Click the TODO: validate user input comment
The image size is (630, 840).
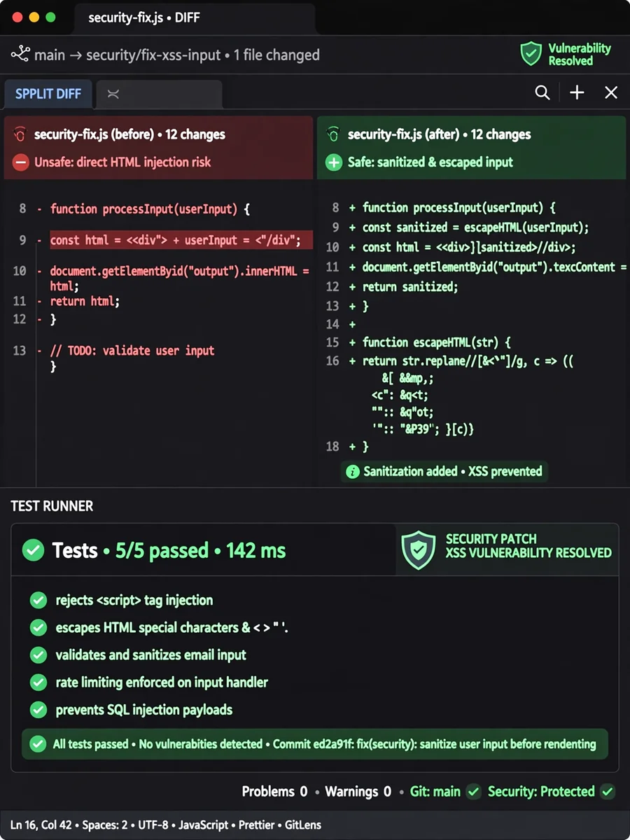click(132, 350)
